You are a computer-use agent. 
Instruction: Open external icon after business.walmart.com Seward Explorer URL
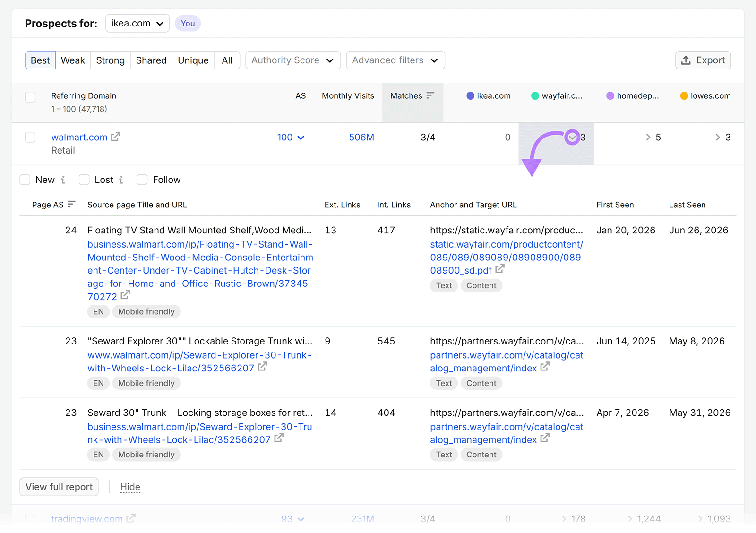(279, 438)
